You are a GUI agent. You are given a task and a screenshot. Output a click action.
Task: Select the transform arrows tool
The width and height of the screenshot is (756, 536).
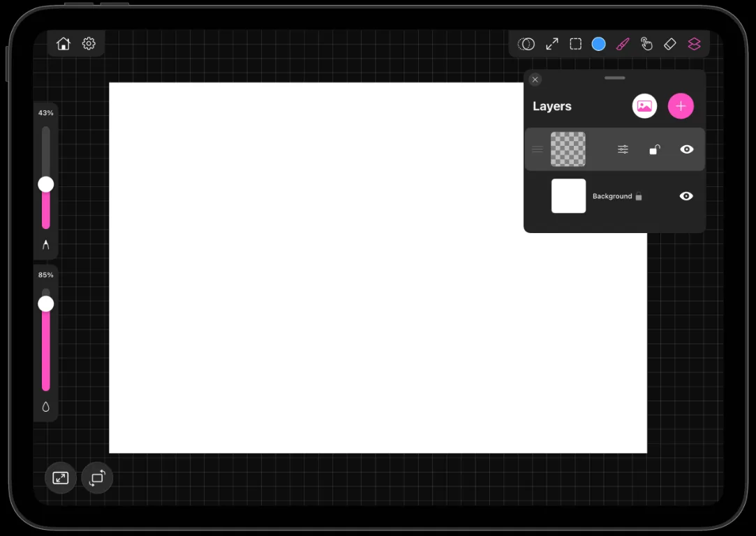(552, 45)
